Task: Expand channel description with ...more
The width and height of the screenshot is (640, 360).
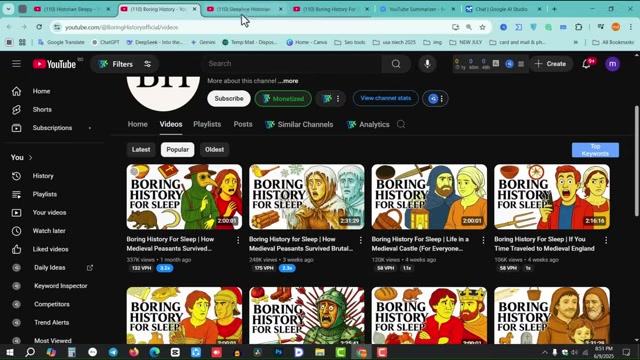Action: click(288, 81)
